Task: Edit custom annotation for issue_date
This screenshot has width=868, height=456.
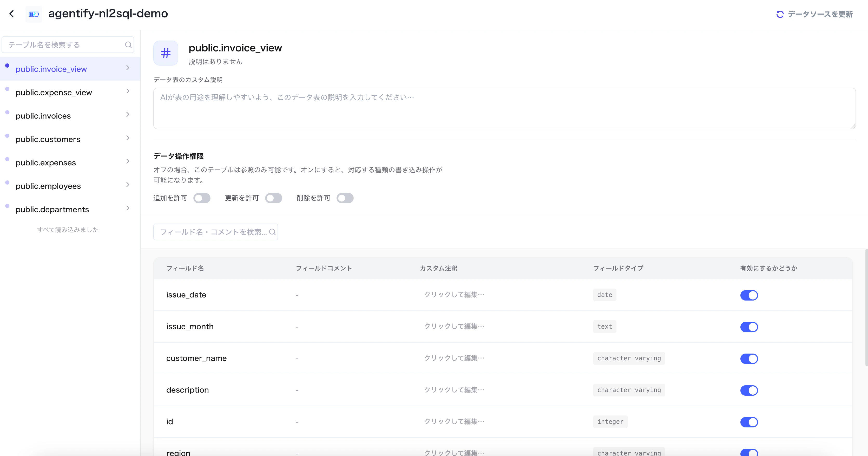Action: click(x=454, y=295)
